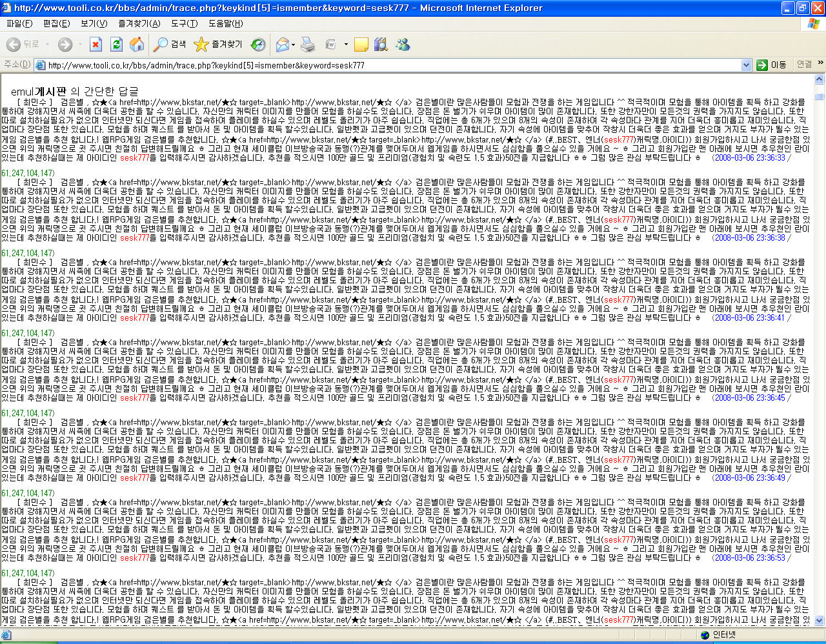This screenshot has width=826, height=644.
Task: Click the 연결 links toolbar label
Action: (804, 65)
